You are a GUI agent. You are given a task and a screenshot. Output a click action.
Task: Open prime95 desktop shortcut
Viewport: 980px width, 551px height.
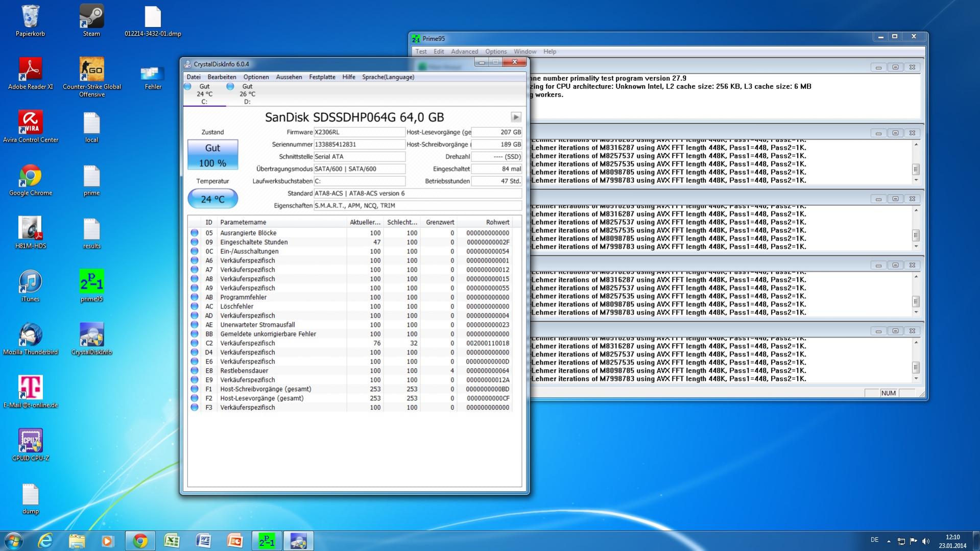(x=91, y=286)
